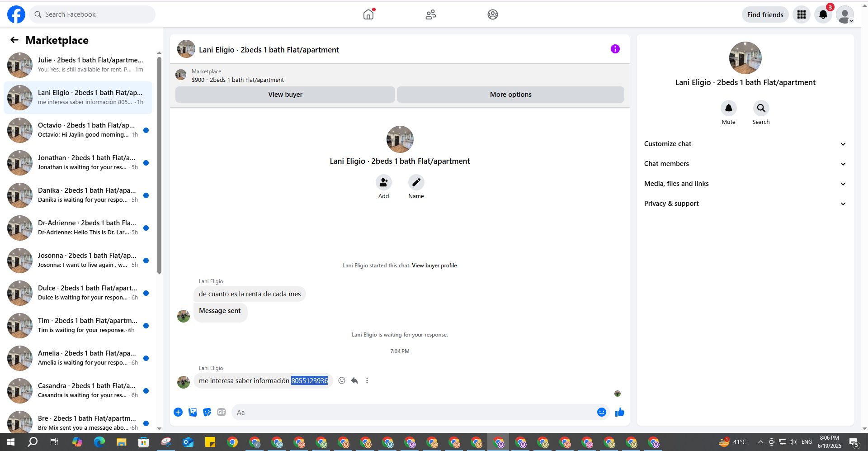Click the selected phone number 8055123936
868x451 pixels.
[x=310, y=381]
